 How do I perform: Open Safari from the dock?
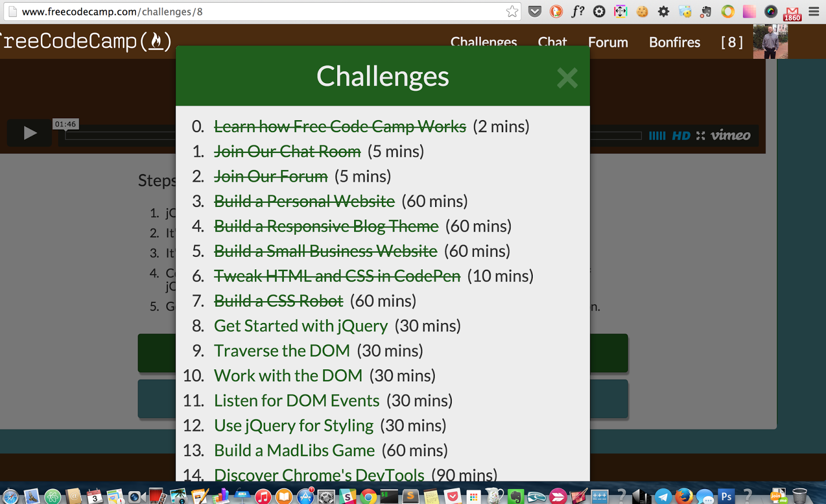coord(10,497)
